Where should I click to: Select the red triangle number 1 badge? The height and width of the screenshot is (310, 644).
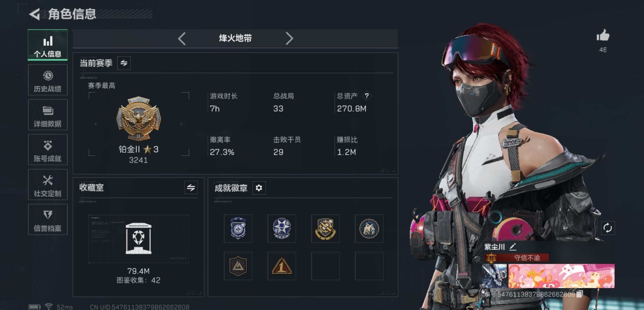pyautogui.click(x=282, y=266)
